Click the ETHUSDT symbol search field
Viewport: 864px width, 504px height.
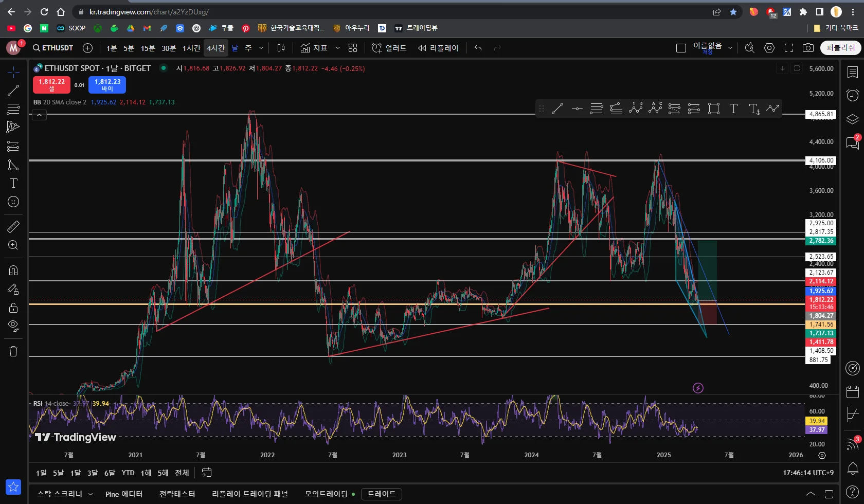[x=53, y=48]
